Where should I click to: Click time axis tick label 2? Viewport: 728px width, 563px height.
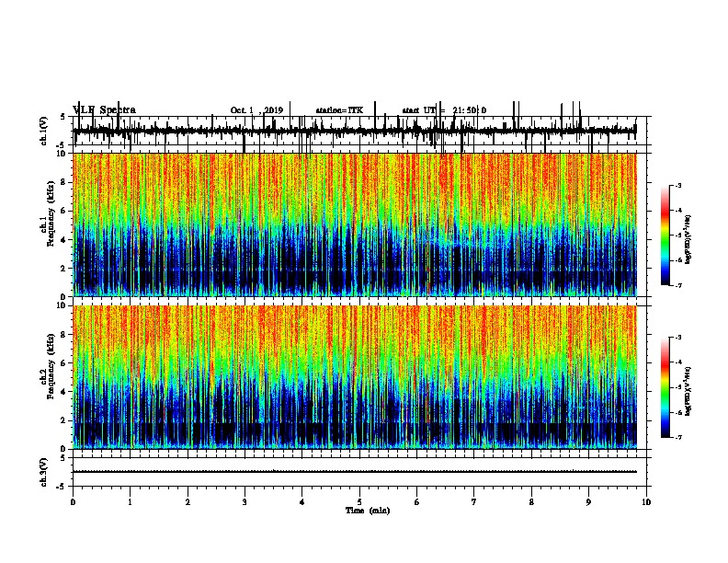[188, 502]
